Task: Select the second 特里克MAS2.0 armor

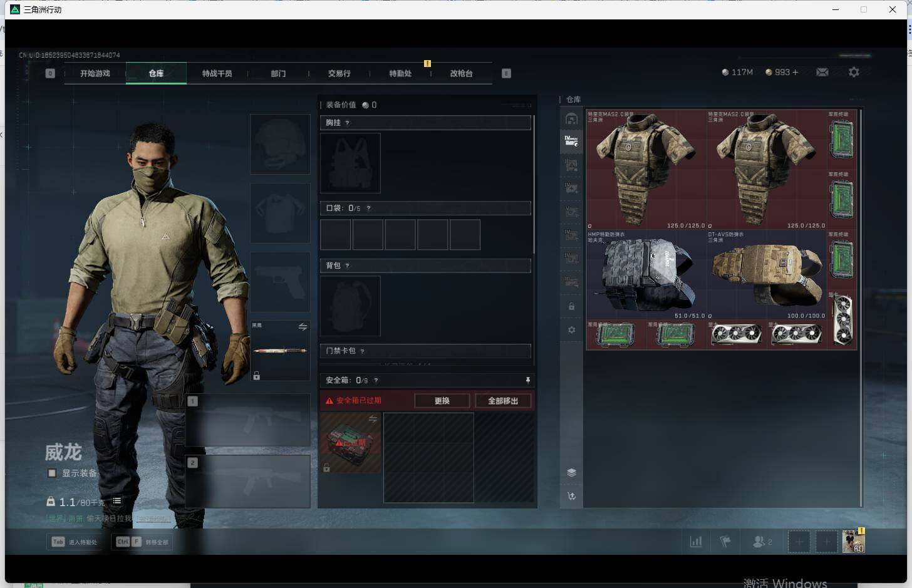Action: click(x=767, y=170)
